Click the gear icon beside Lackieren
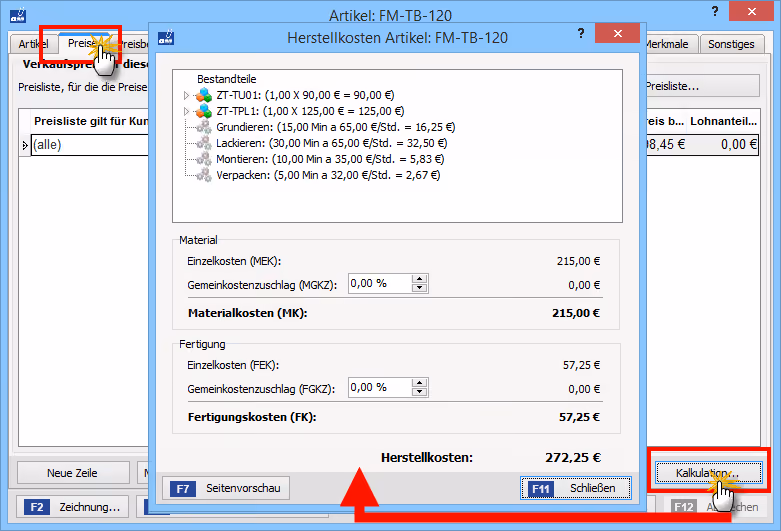This screenshot has width=781, height=531. coord(203,143)
